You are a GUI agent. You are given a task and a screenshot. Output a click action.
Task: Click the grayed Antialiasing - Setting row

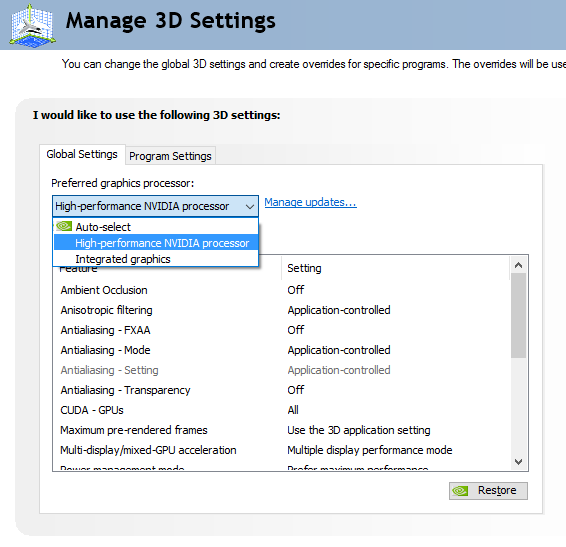pos(282,370)
